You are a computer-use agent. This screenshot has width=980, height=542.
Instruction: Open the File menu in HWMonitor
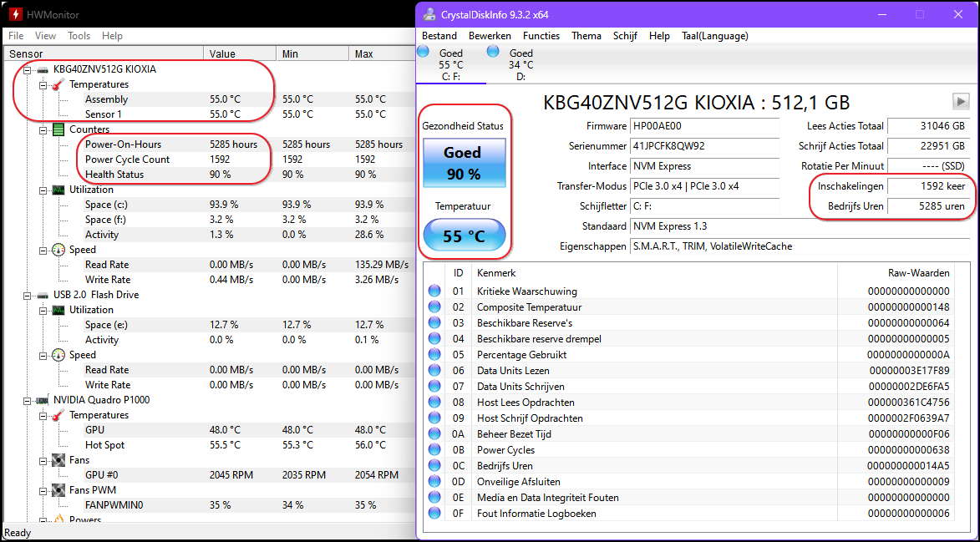[x=16, y=36]
